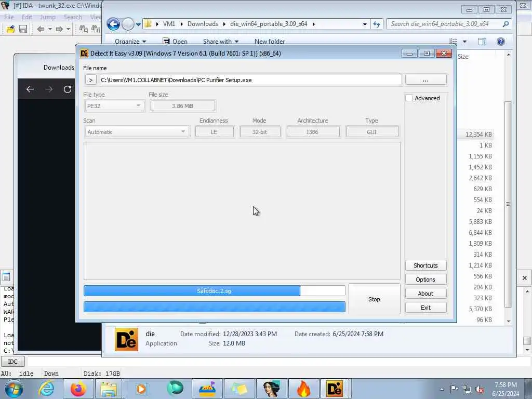
Task: Expand the view options dropdown arrow
Action: (464, 42)
